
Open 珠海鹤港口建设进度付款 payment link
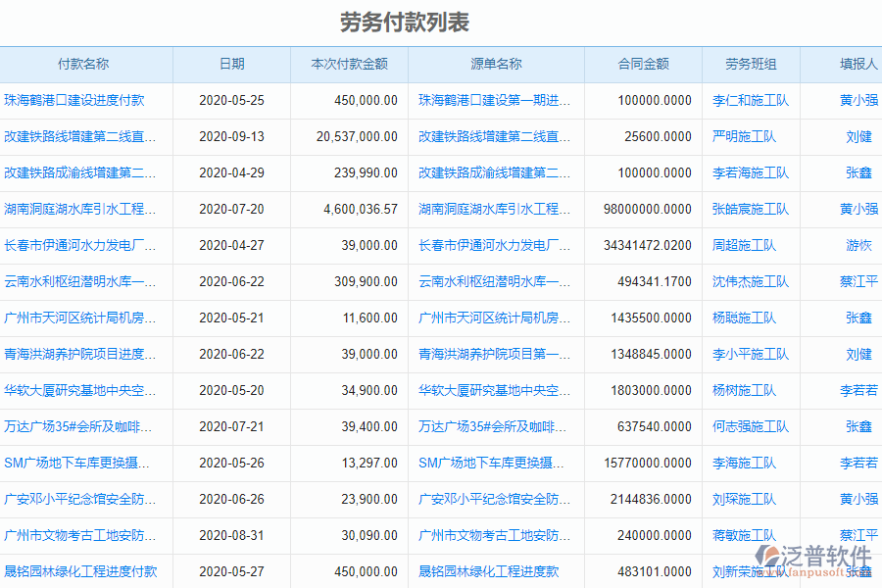pos(74,101)
